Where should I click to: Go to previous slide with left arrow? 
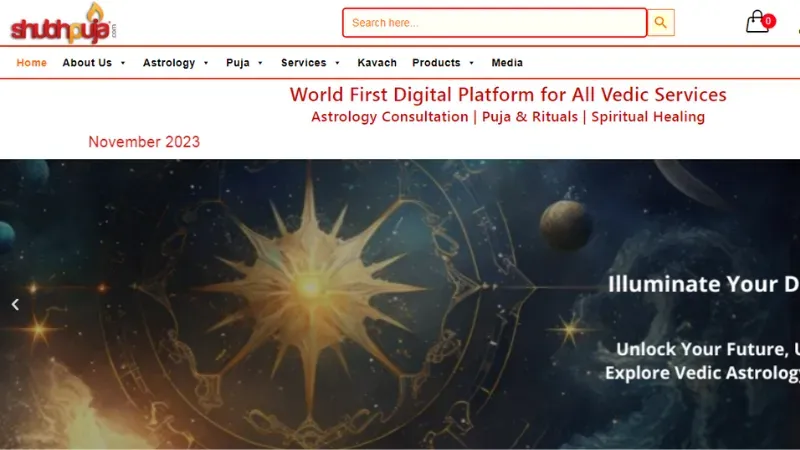click(15, 305)
